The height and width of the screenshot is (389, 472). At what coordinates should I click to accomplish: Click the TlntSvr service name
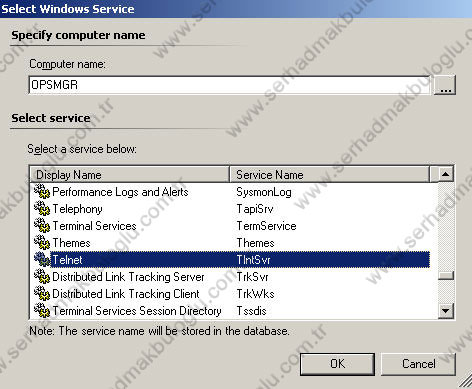point(253,260)
